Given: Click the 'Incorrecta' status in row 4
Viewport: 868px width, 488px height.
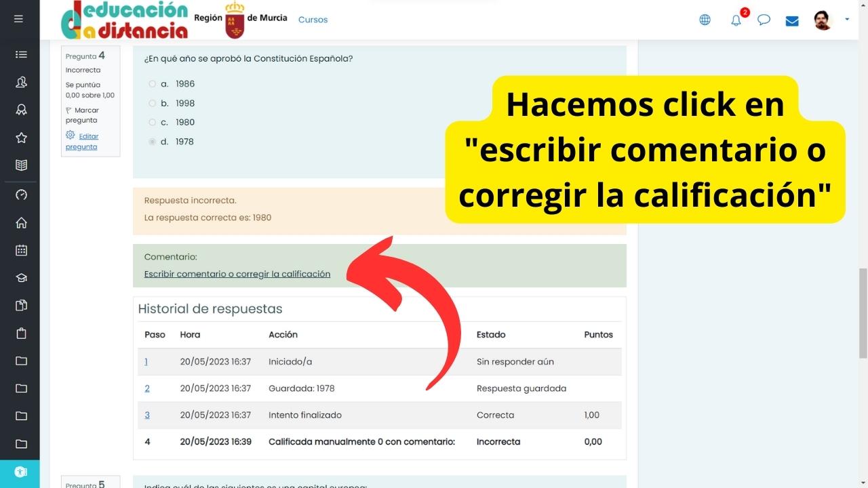Looking at the screenshot, I should tap(498, 442).
